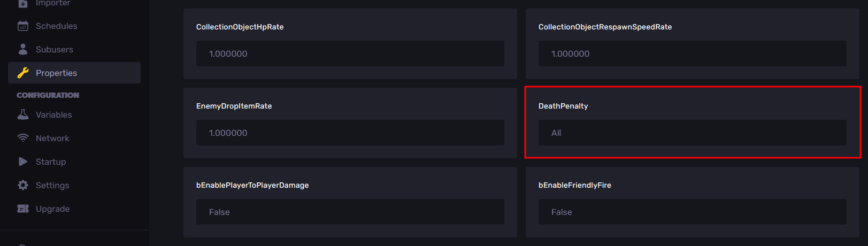Image resolution: width=868 pixels, height=246 pixels.
Task: Click the Subusers person icon
Action: 23,49
